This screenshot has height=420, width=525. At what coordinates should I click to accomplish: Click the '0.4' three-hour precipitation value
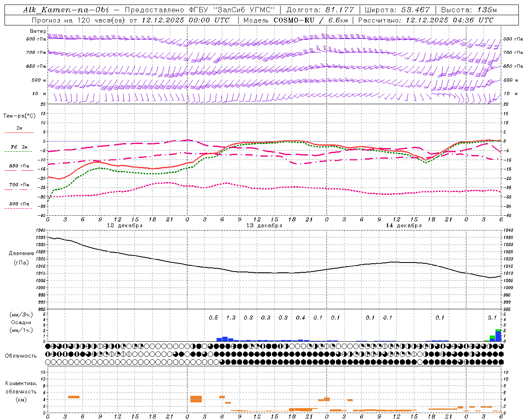pyautogui.click(x=301, y=318)
